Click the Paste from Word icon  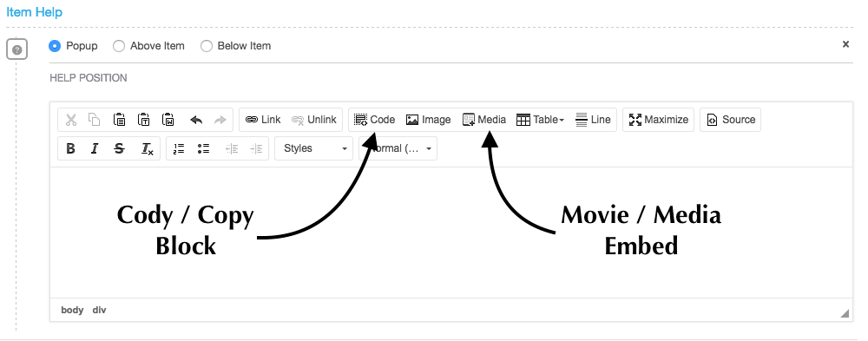point(168,120)
